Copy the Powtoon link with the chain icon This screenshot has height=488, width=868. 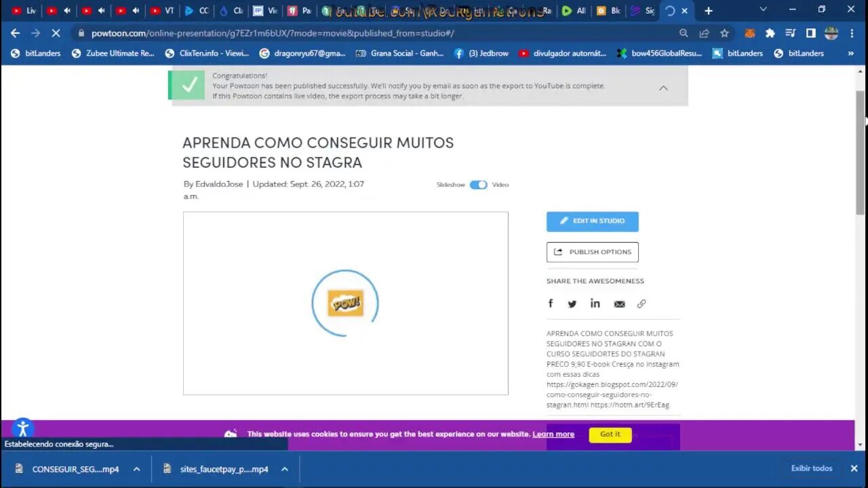click(x=642, y=304)
